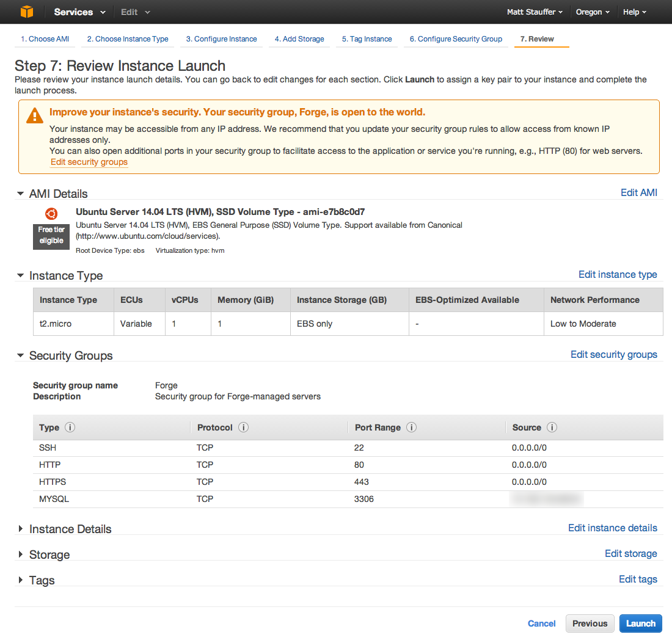Collapse the AMI Details section
This screenshot has width=672, height=640.
(x=20, y=194)
